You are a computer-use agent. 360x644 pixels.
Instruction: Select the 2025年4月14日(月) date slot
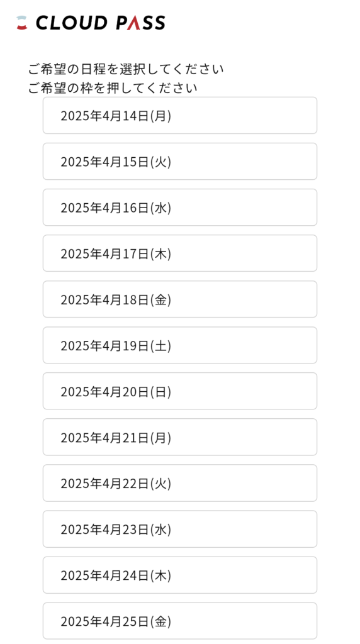tap(180, 116)
